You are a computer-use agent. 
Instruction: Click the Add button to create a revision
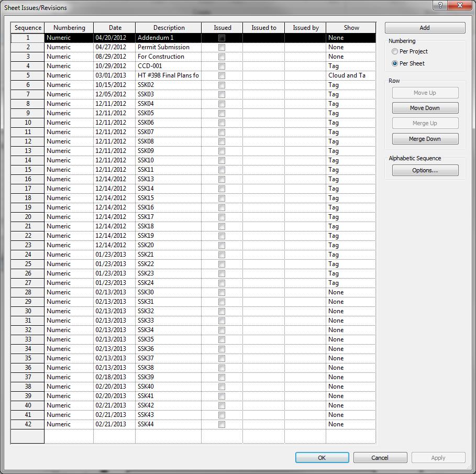click(x=425, y=27)
